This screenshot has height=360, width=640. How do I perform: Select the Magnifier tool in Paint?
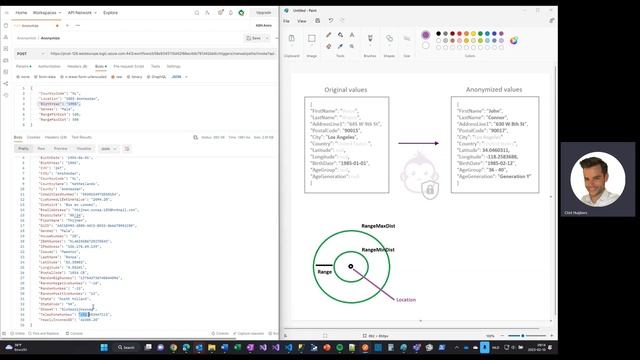352,47
